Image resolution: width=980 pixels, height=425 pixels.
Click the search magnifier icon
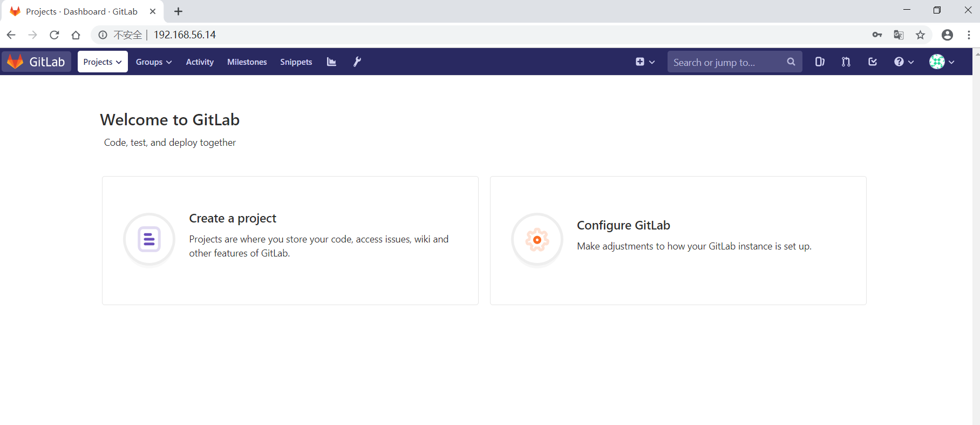791,62
